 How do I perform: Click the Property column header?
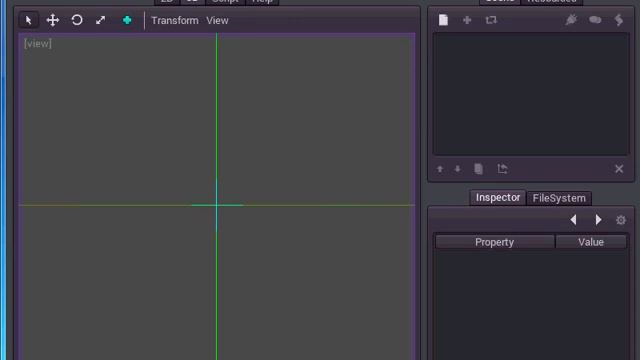(x=494, y=242)
